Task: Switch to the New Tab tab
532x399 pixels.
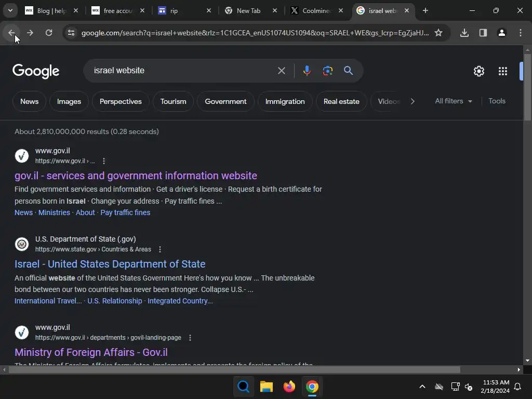Action: [251, 10]
